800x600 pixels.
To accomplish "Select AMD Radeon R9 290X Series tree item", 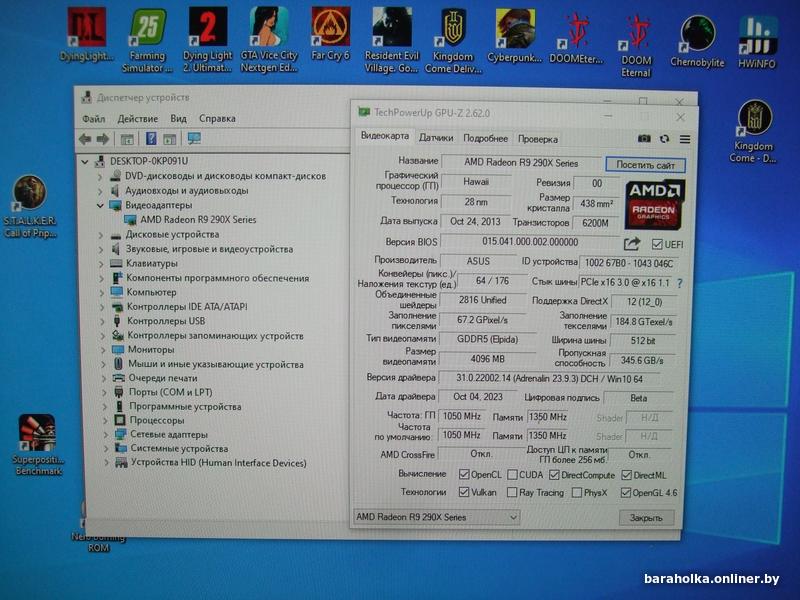I will click(198, 220).
